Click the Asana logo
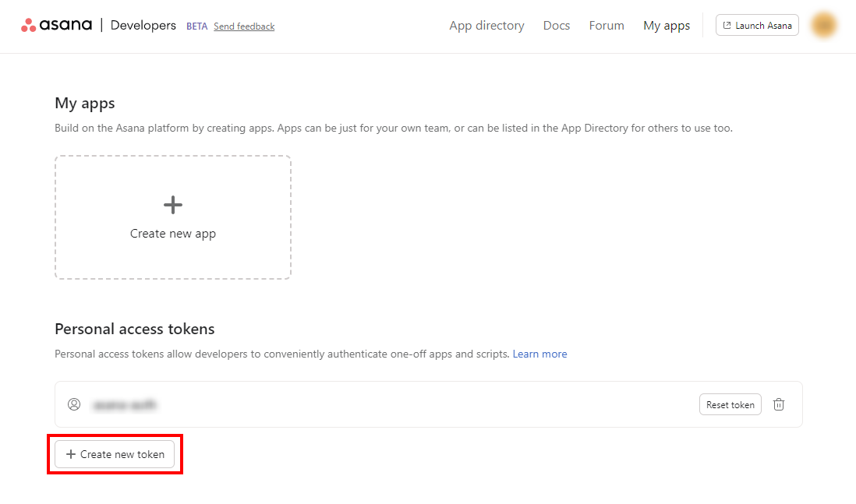 point(56,25)
